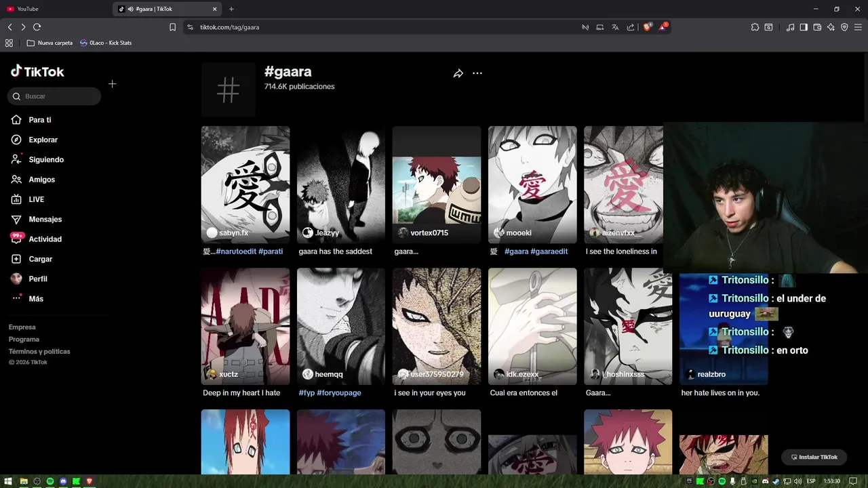Click the #foryoupage hashtag link

coord(338,393)
